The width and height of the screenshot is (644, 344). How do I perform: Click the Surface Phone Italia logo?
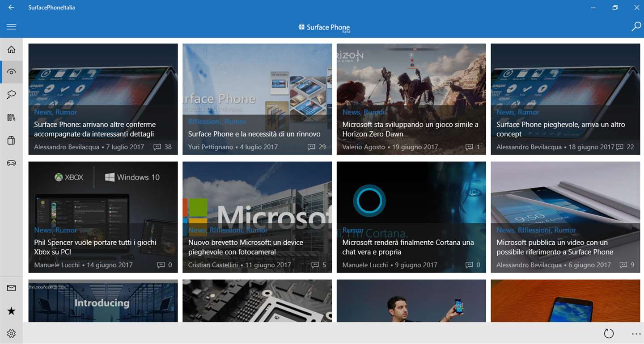tap(324, 28)
